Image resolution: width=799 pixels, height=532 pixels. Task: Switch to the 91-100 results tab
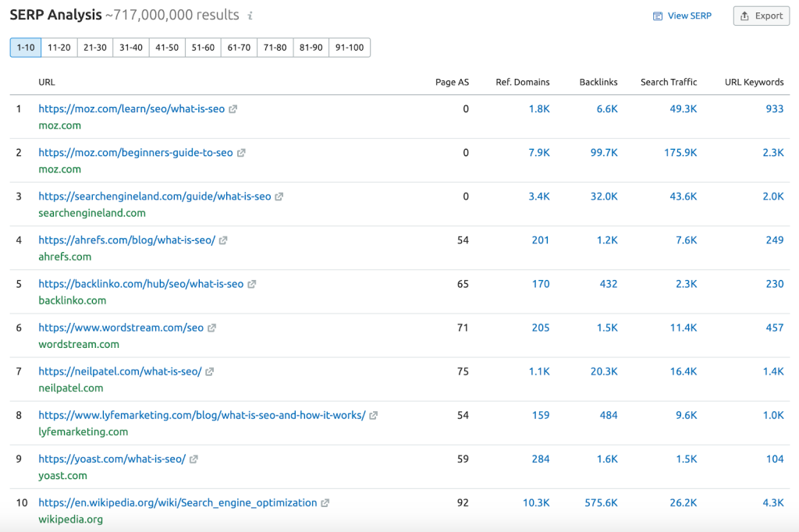pyautogui.click(x=350, y=48)
